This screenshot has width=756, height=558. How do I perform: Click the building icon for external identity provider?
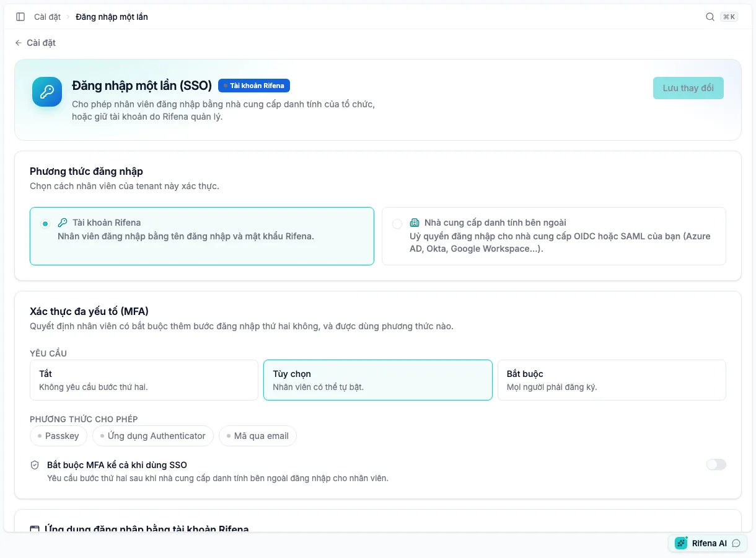415,223
